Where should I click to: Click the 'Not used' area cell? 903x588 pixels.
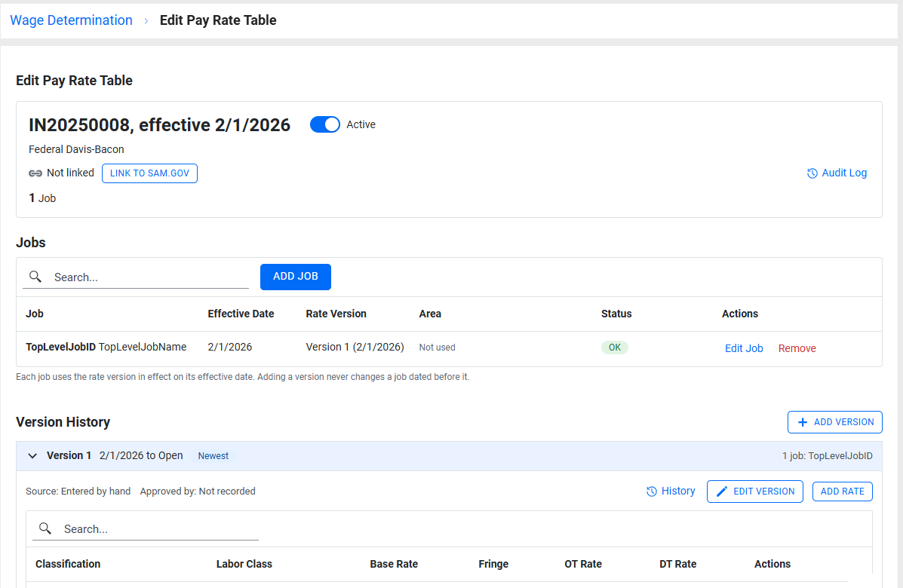(x=437, y=348)
